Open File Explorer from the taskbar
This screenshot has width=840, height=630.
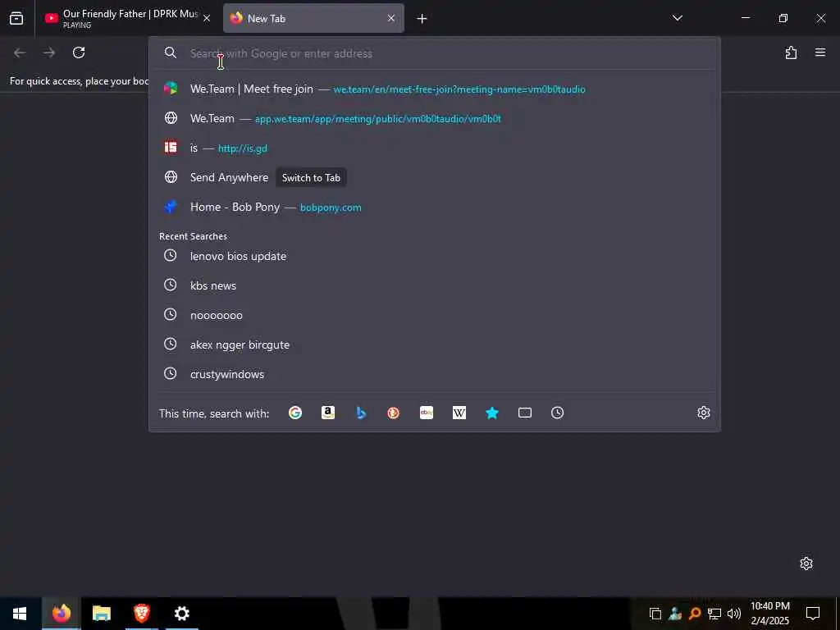pyautogui.click(x=101, y=614)
